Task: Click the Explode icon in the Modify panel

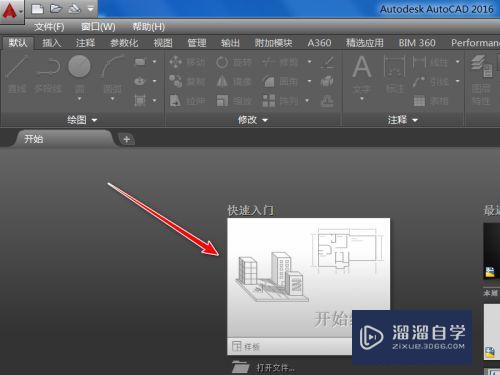Action: (x=327, y=81)
